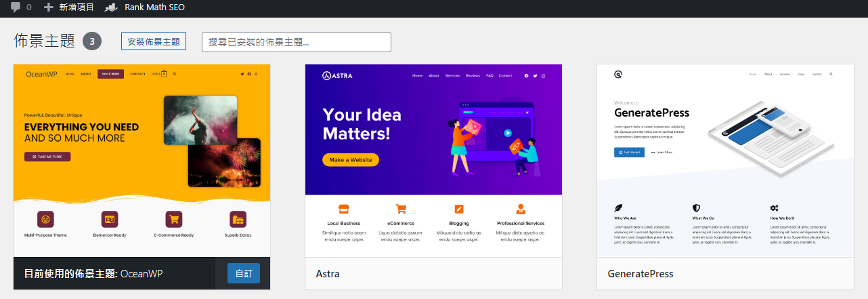868x299 pixels.
Task: Click Multi-Purpose Theme smiley icon in OceanWP preview
Action: [45, 220]
